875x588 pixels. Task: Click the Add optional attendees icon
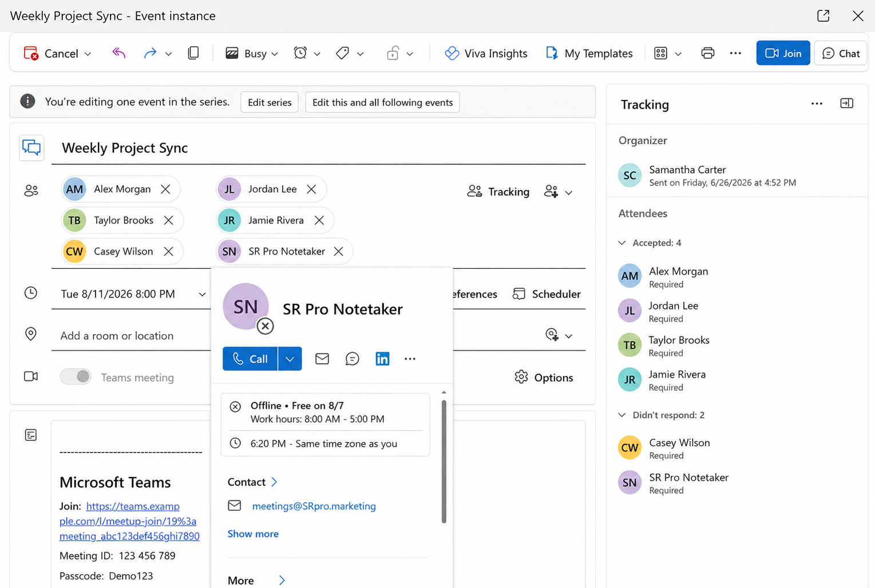551,192
